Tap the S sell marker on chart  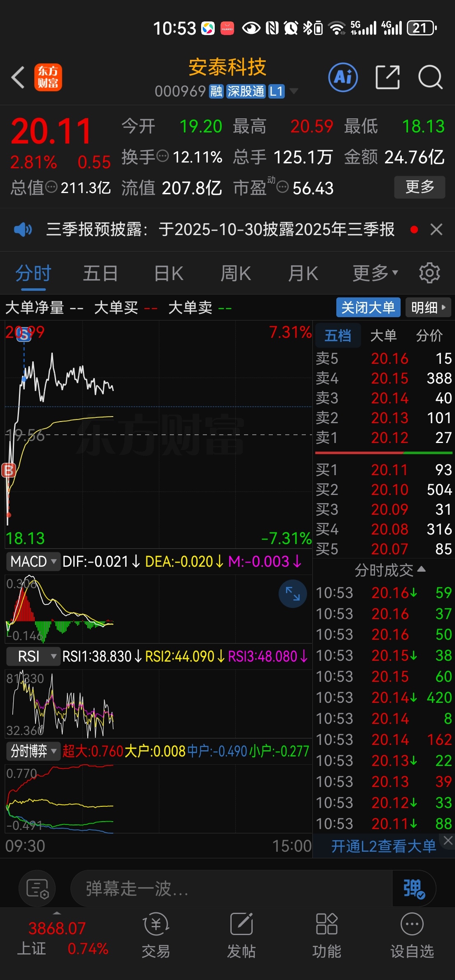(x=24, y=335)
